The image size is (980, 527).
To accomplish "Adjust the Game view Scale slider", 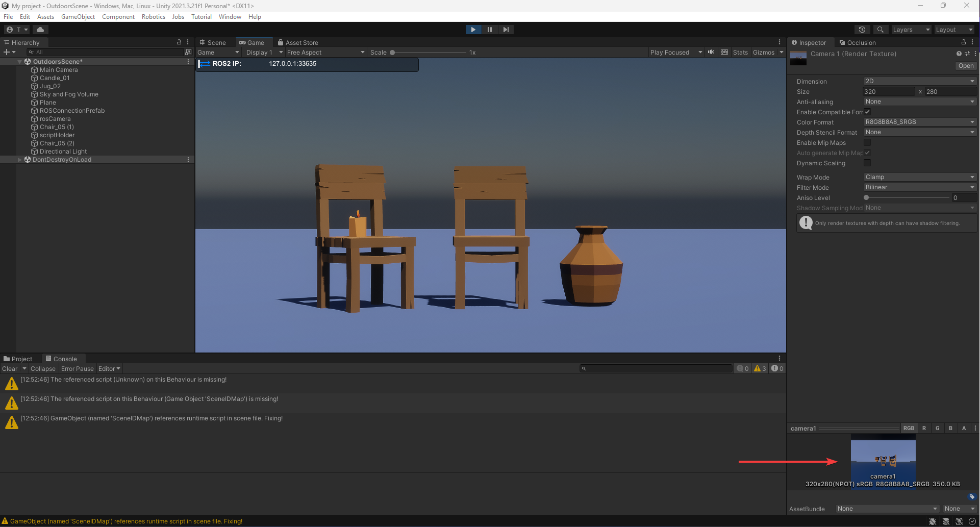I will [429, 52].
